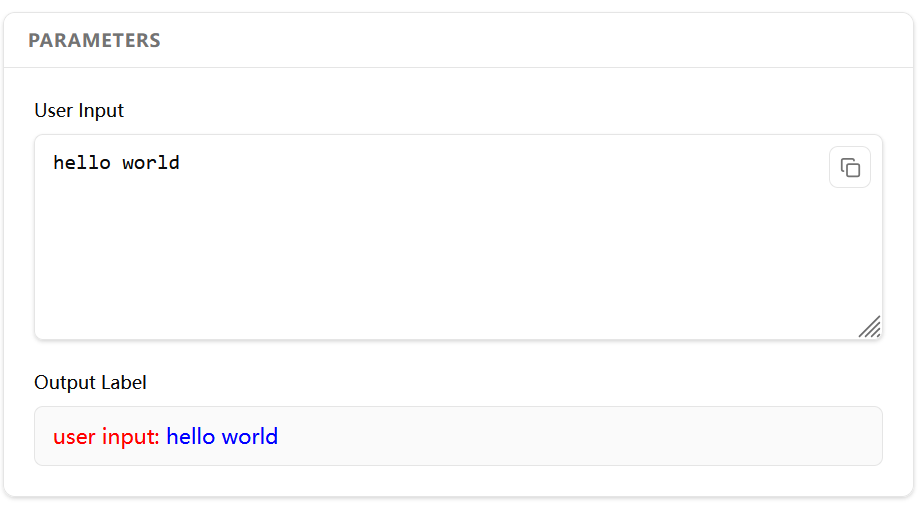The width and height of the screenshot is (920, 510).
Task: Click the "User Input" field label
Action: click(x=79, y=110)
